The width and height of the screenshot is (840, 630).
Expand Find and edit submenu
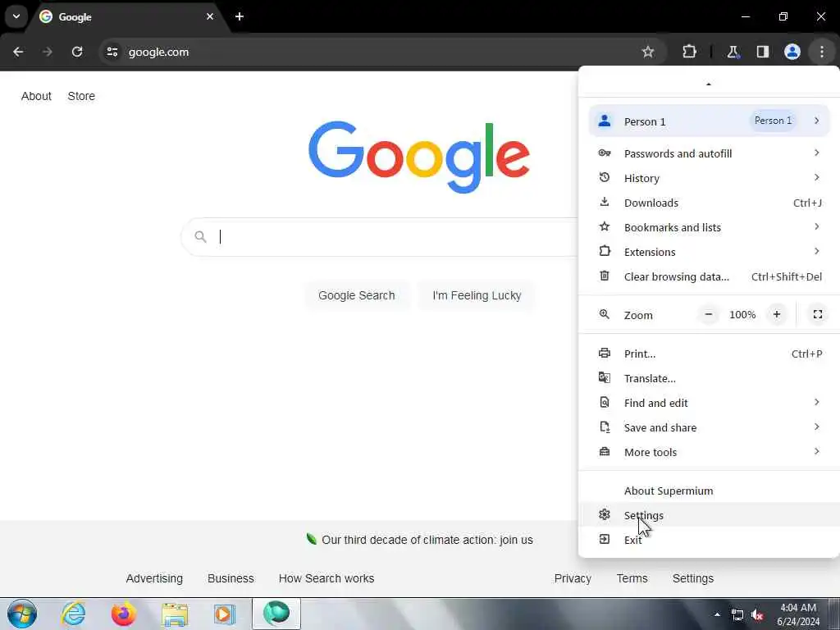(x=710, y=404)
